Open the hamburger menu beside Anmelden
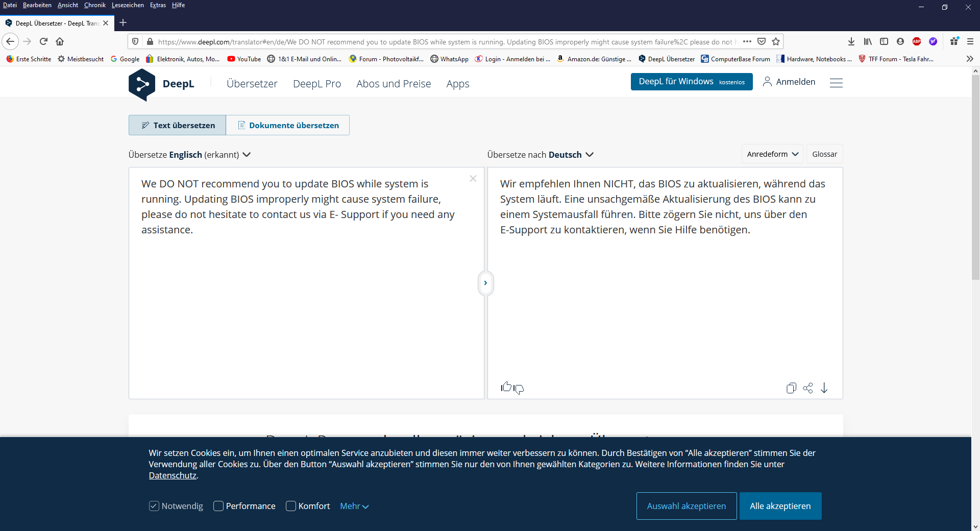The image size is (980, 531). [836, 83]
